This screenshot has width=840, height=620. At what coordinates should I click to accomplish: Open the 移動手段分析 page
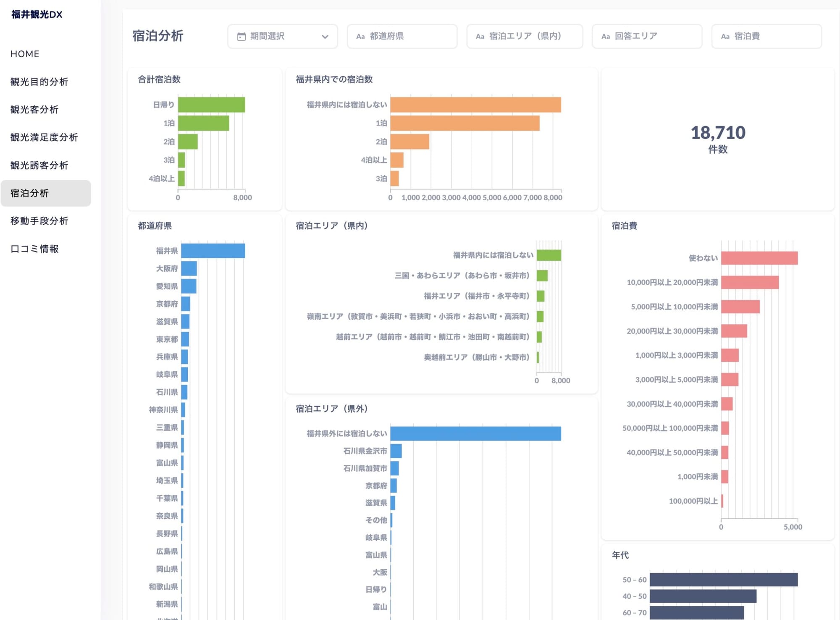(x=39, y=221)
